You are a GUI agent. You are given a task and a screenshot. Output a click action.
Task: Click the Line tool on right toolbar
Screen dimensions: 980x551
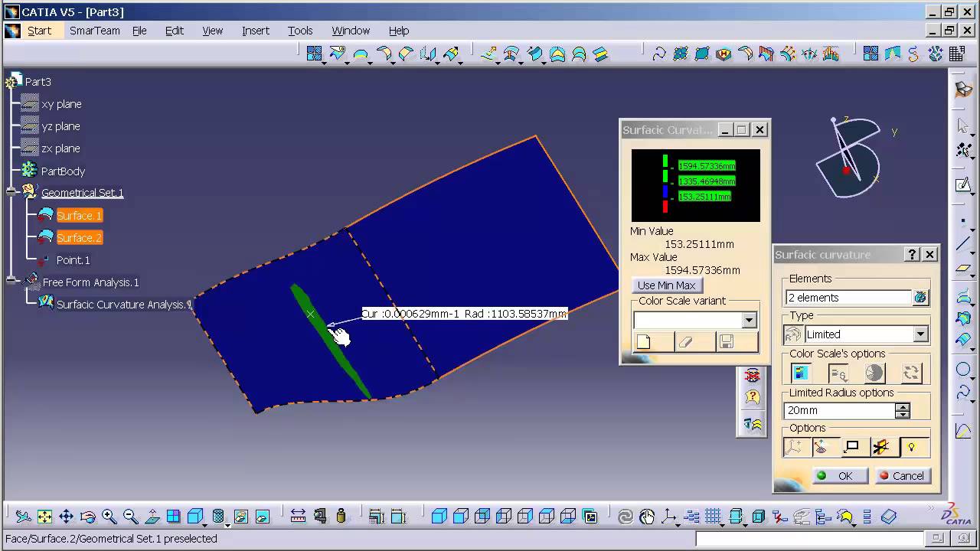963,245
